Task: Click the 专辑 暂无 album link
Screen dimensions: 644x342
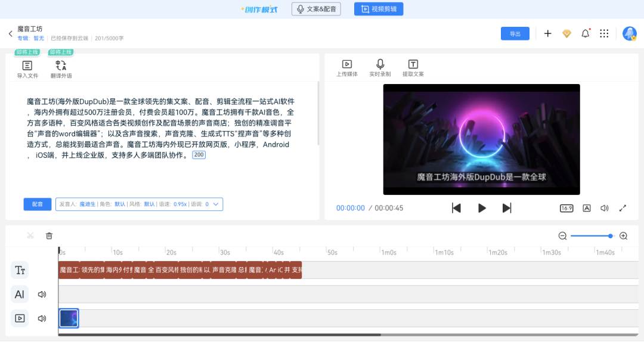Action: pos(31,38)
